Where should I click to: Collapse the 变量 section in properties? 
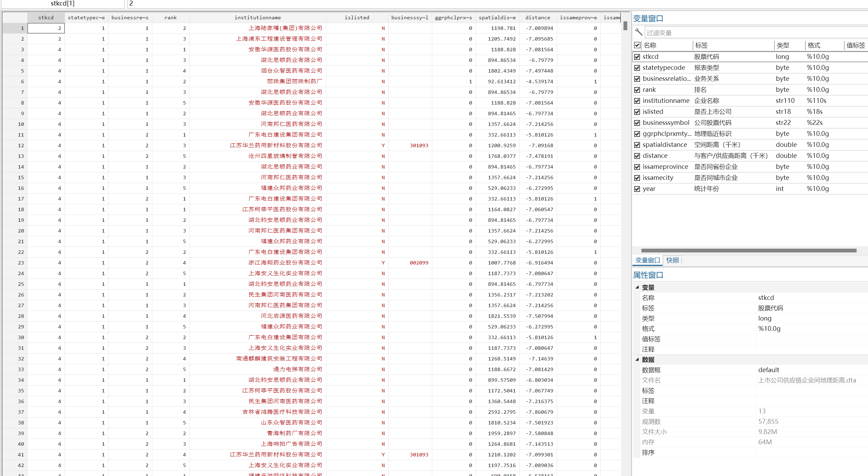pos(637,287)
